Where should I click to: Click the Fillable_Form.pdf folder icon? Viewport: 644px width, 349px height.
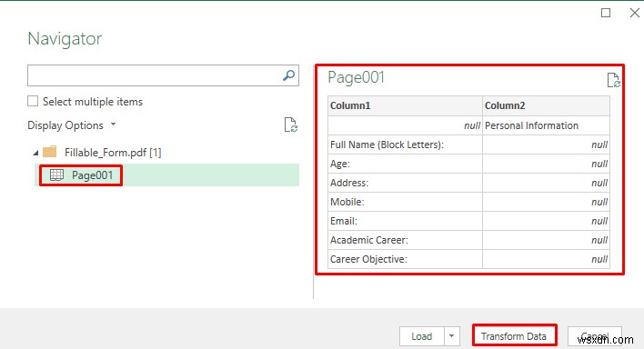point(50,152)
